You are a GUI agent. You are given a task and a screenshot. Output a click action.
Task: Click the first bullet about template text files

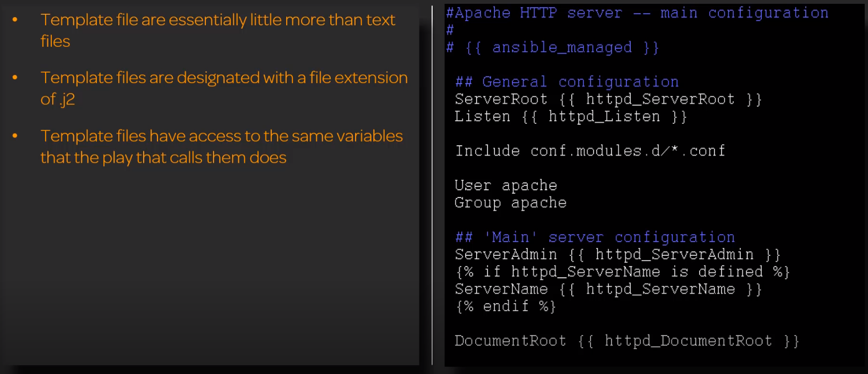coord(217,30)
